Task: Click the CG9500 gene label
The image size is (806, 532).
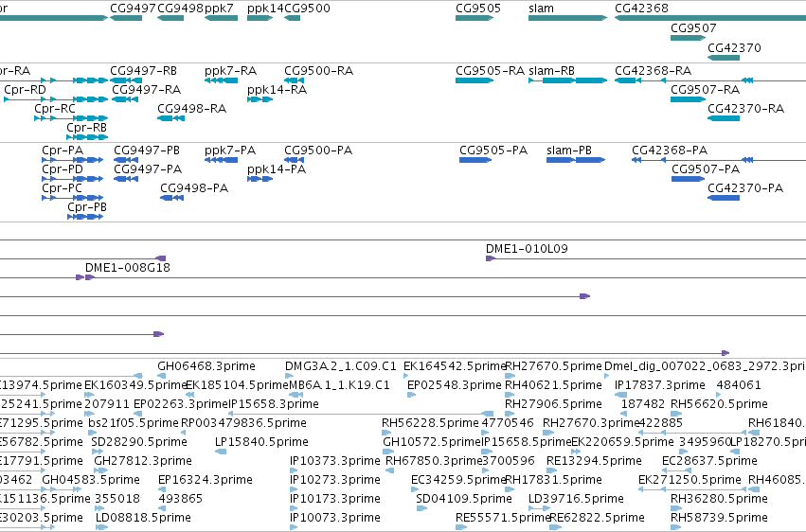Action: click(307, 9)
